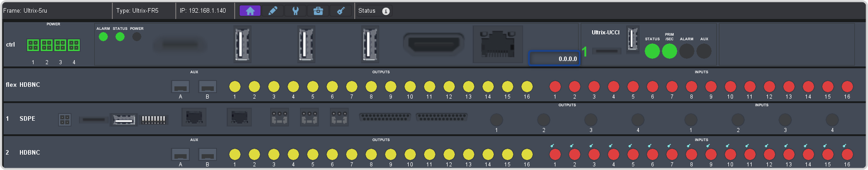Select the pencil edit icon
The image size is (868, 170).
[x=273, y=11]
